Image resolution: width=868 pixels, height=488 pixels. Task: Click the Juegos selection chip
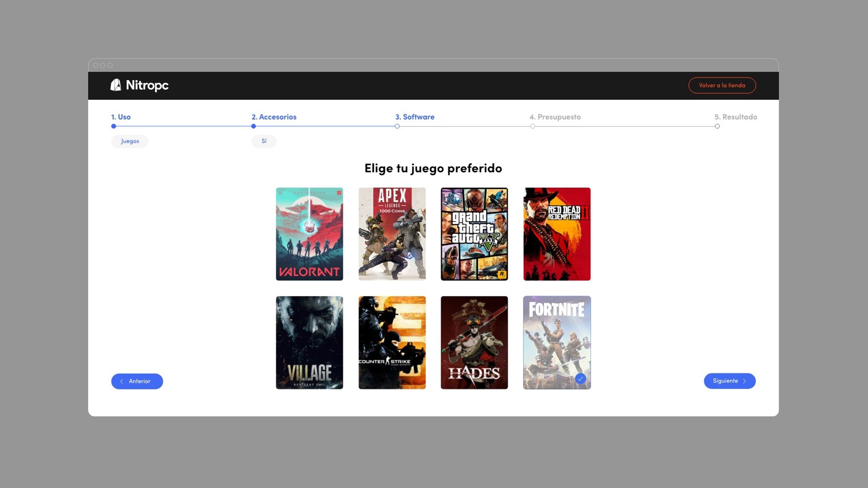(130, 141)
